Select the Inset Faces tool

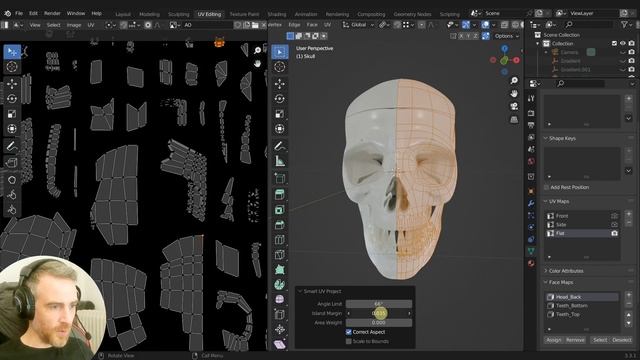click(x=280, y=210)
